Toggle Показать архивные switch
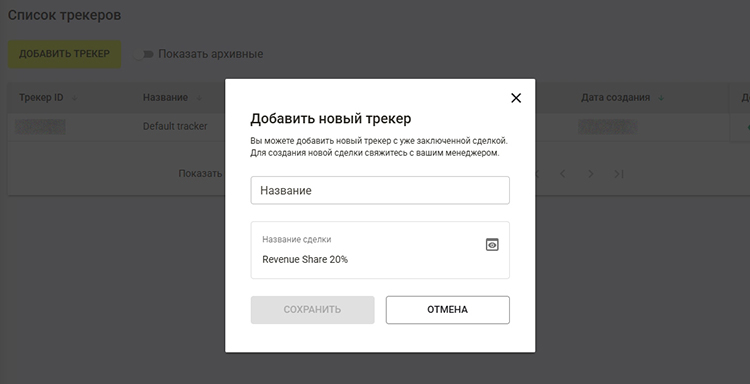The image size is (750, 384). pyautogui.click(x=143, y=54)
